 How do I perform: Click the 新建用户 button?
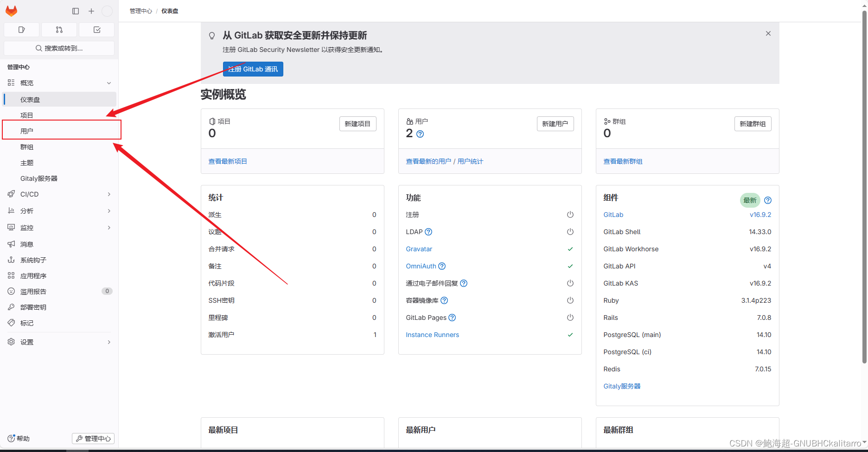click(x=555, y=124)
